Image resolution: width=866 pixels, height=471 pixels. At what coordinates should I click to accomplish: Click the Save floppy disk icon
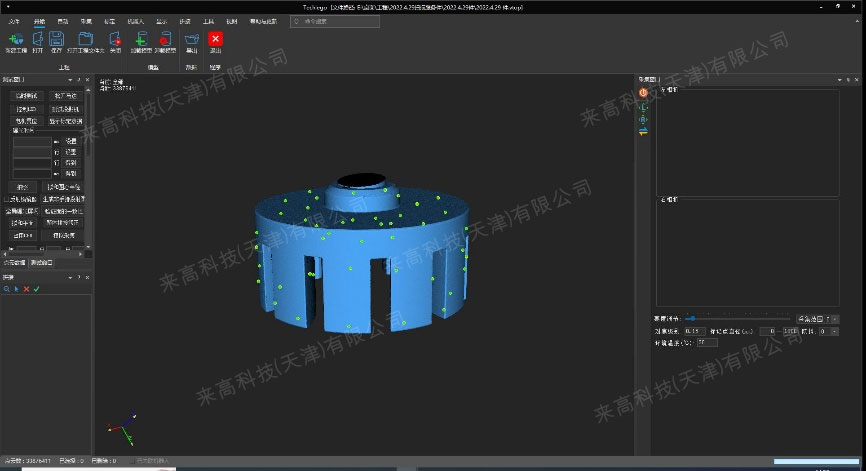56,40
